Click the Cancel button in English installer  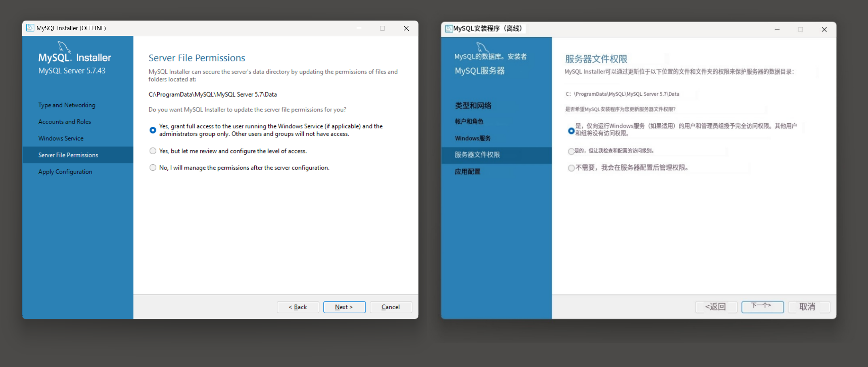391,307
